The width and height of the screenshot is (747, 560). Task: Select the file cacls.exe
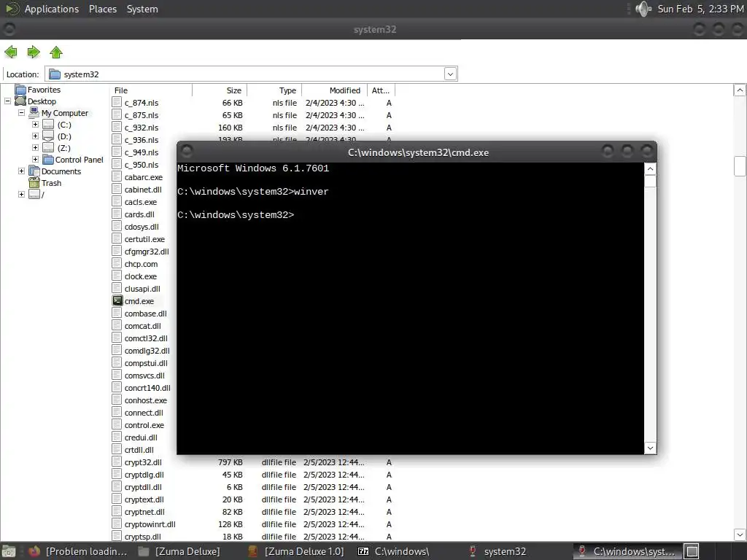tap(141, 202)
